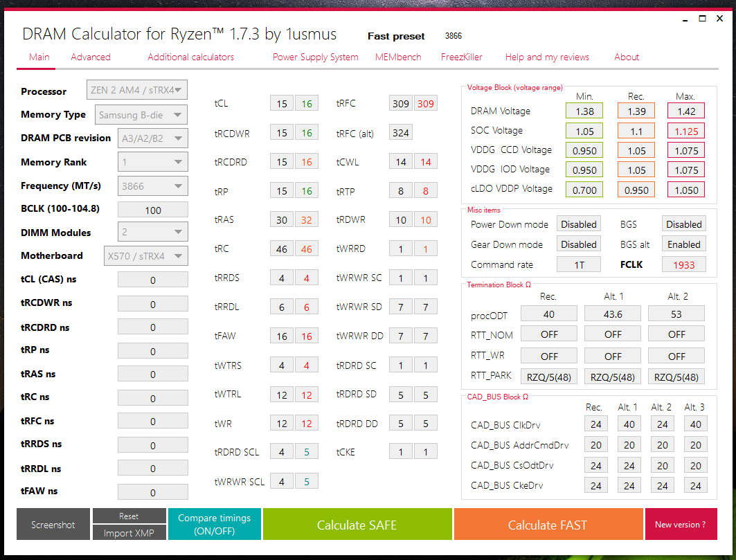Viewport: 736px width, 560px height.
Task: Open Help and my reviews tab
Action: [x=547, y=57]
